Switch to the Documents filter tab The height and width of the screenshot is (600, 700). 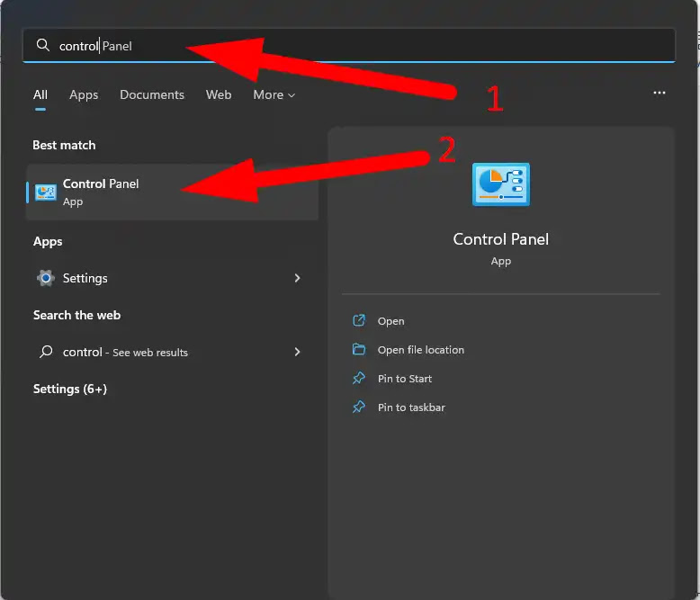[152, 94]
